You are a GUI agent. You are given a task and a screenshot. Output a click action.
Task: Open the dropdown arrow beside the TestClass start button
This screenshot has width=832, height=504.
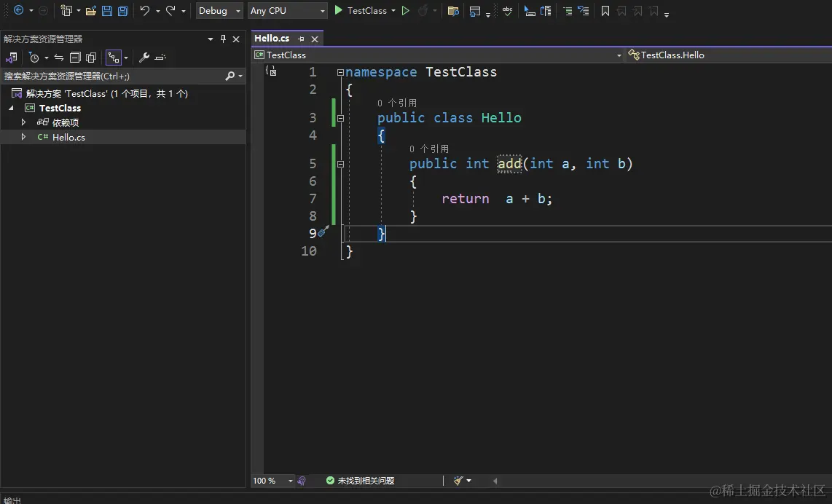(x=393, y=11)
